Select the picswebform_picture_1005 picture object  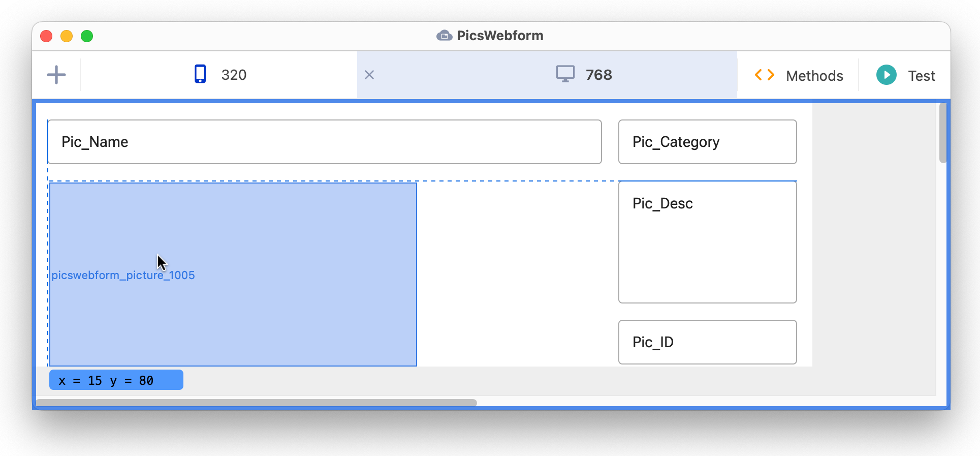point(233,275)
